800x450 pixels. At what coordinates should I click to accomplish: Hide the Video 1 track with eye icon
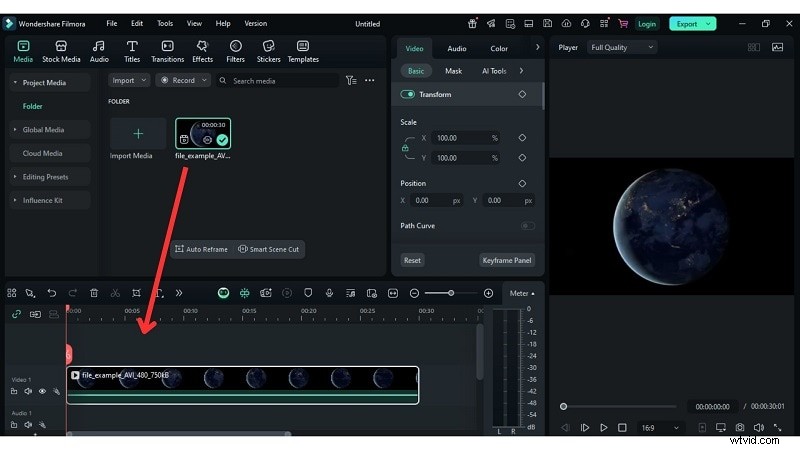(41, 391)
